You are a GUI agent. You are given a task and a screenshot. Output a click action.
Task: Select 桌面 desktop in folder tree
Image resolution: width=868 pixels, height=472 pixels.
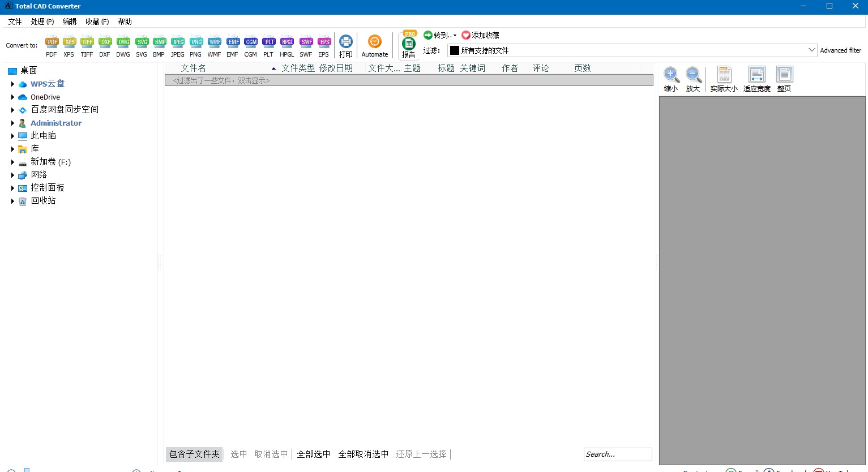(x=28, y=71)
